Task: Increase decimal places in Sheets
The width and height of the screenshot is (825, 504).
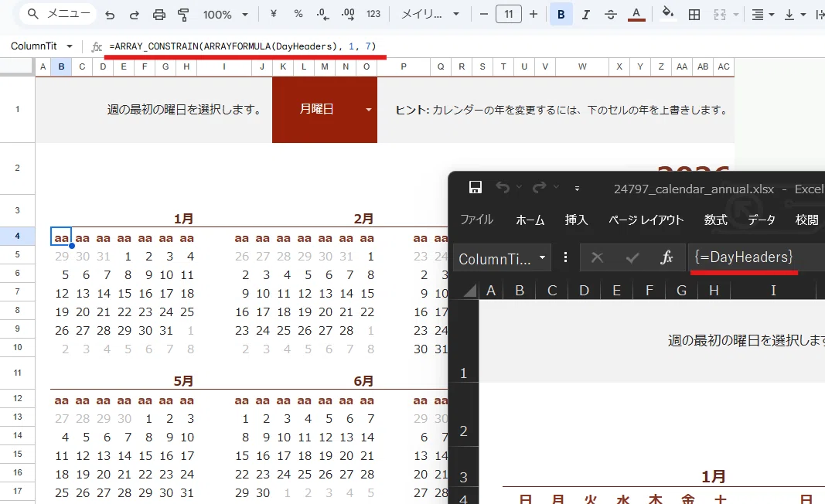Action: click(348, 14)
